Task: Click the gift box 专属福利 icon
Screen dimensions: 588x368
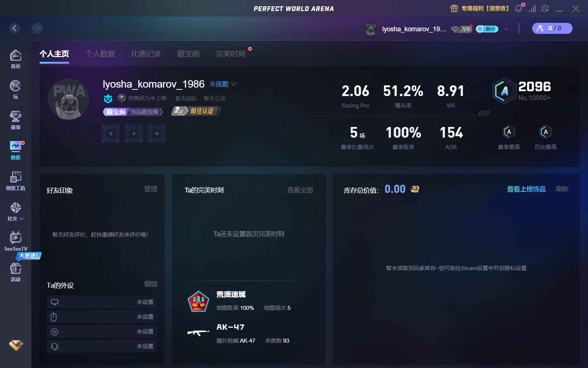Action: click(454, 8)
